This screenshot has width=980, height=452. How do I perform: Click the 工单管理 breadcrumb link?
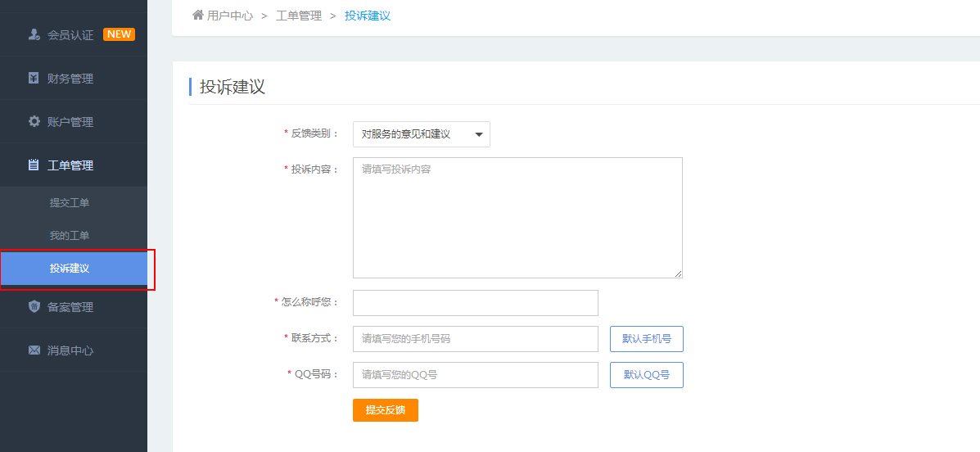pos(299,16)
